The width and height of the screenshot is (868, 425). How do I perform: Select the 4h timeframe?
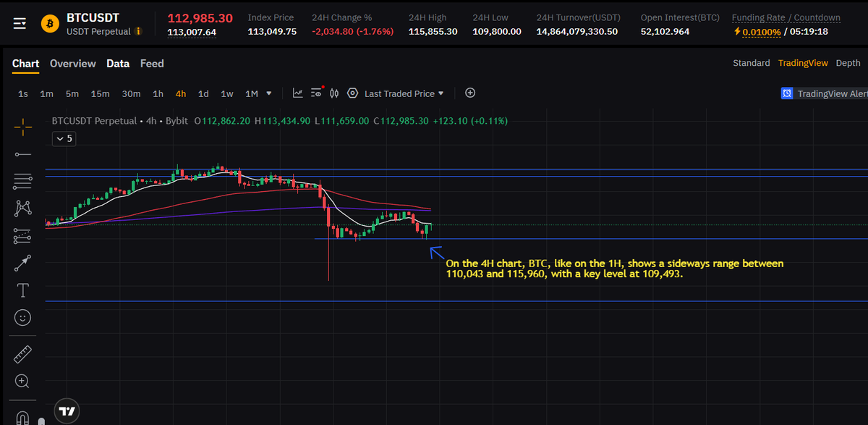pyautogui.click(x=181, y=93)
